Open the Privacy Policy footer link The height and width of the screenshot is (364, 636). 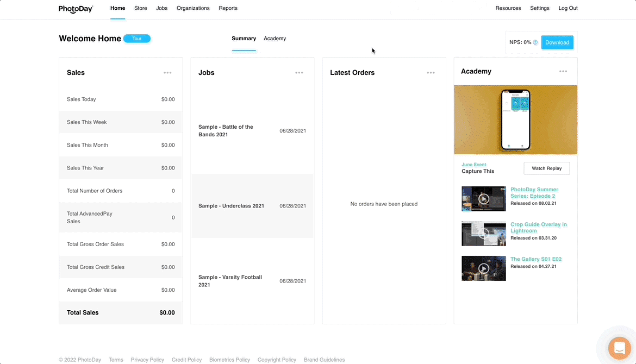pos(147,360)
